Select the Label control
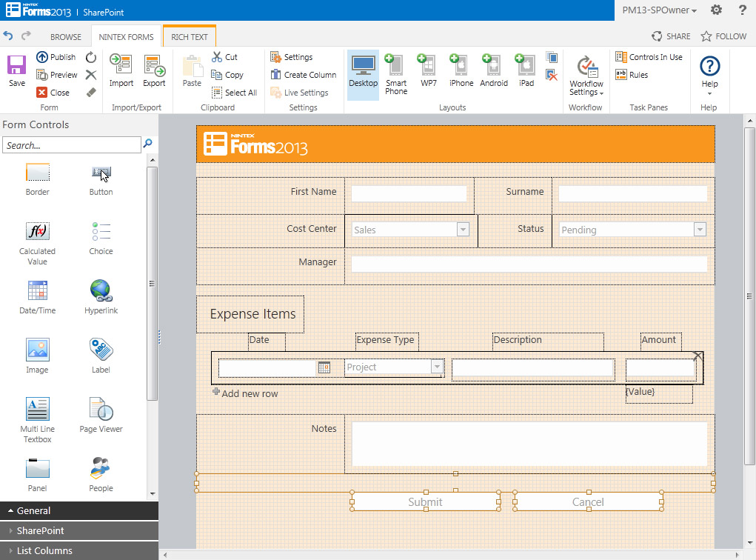 (x=101, y=357)
